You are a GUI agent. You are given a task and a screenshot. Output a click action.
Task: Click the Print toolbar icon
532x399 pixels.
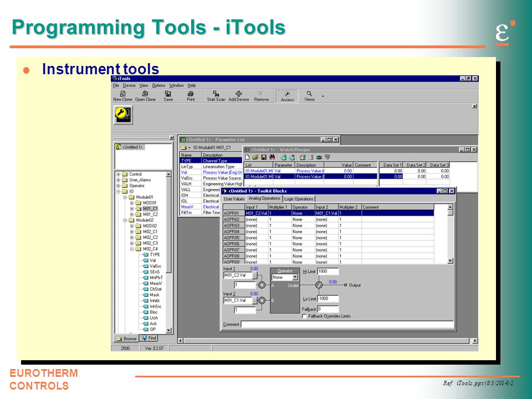point(191,94)
